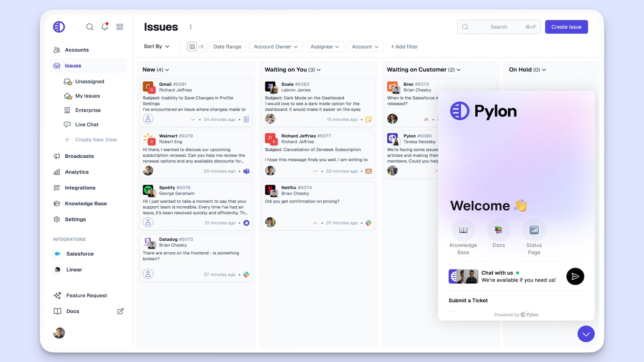Open Analytics from the sidebar
The image size is (644, 362).
tap(77, 172)
